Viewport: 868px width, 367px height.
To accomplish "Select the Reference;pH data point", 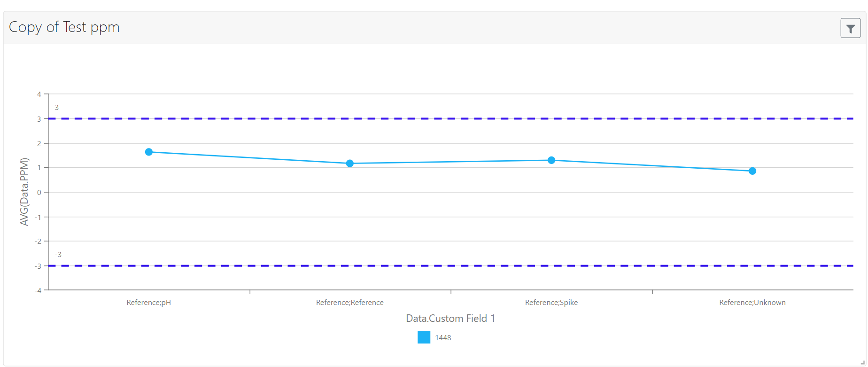I will click(149, 152).
